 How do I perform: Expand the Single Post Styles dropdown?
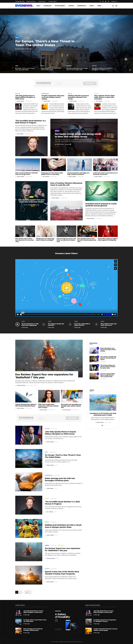31,1
